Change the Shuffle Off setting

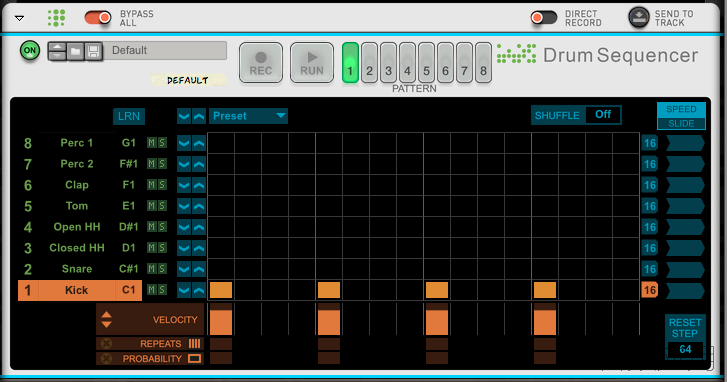click(603, 115)
